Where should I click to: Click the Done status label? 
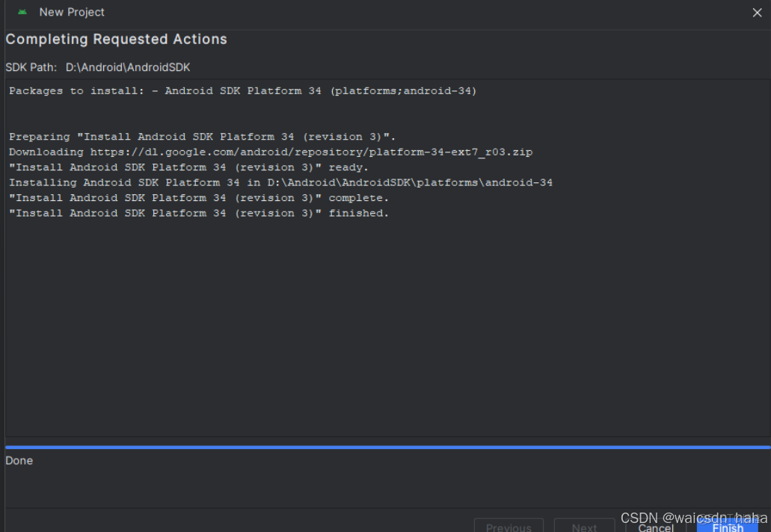(19, 460)
